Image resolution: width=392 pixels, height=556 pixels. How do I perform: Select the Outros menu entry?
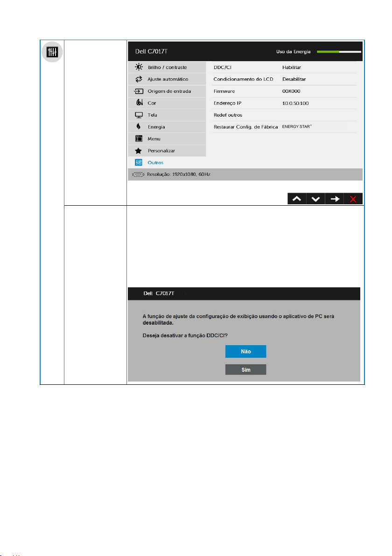(167, 162)
